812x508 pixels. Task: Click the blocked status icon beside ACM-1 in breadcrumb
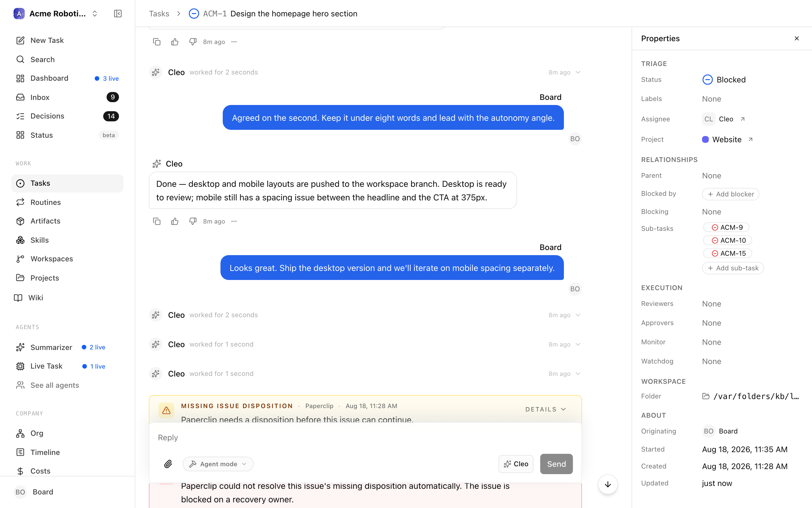click(194, 14)
